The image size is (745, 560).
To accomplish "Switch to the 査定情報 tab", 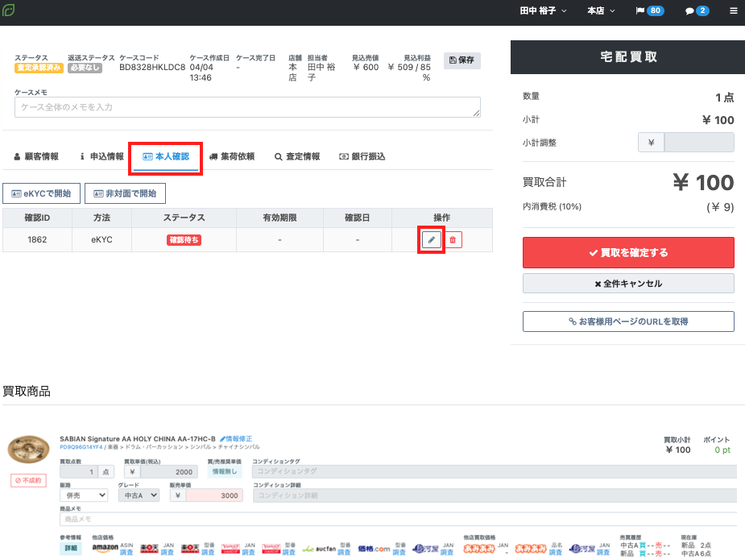I will click(x=297, y=156).
